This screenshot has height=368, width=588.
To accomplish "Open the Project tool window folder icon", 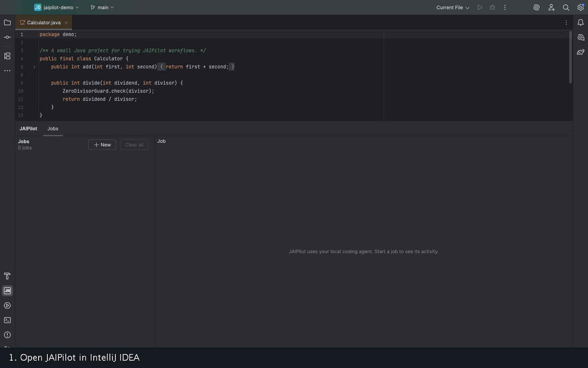I will click(x=7, y=22).
